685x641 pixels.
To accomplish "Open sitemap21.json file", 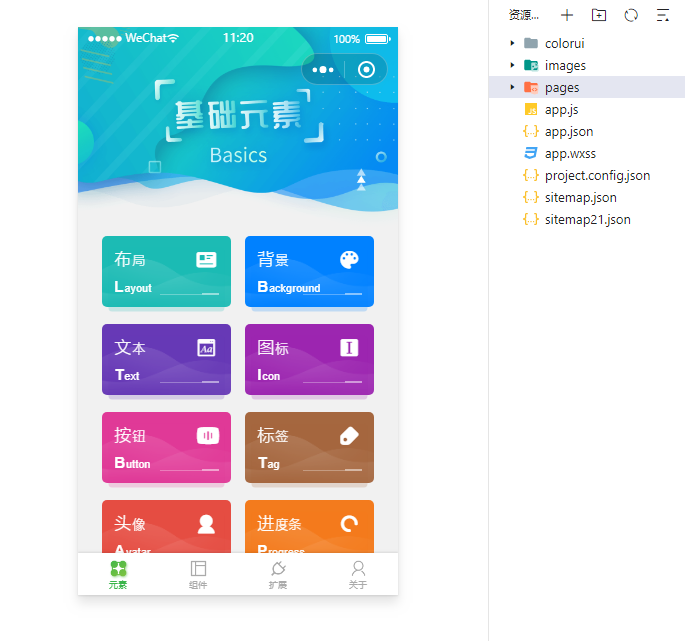I will [587, 219].
